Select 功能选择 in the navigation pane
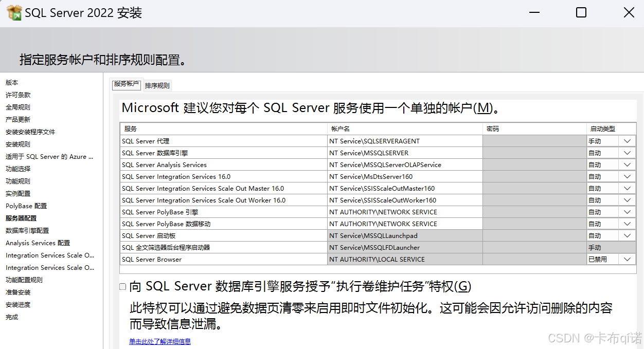644x349 pixels. [x=20, y=169]
